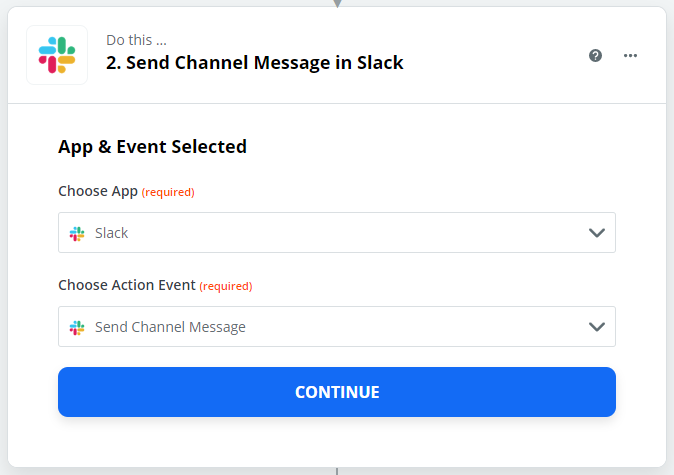Click the Slack icon beside Send Channel Message
Viewport: 674px width, 475px height.
[77, 327]
